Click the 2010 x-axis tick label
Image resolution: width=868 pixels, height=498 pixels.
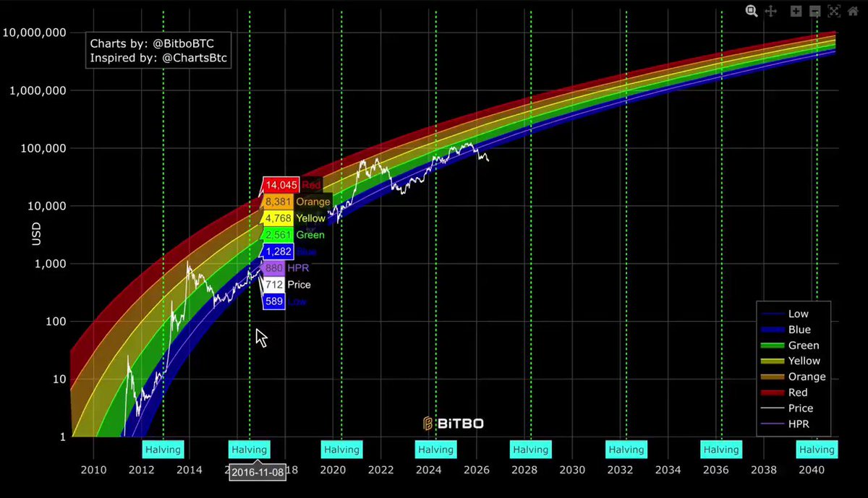tap(93, 470)
